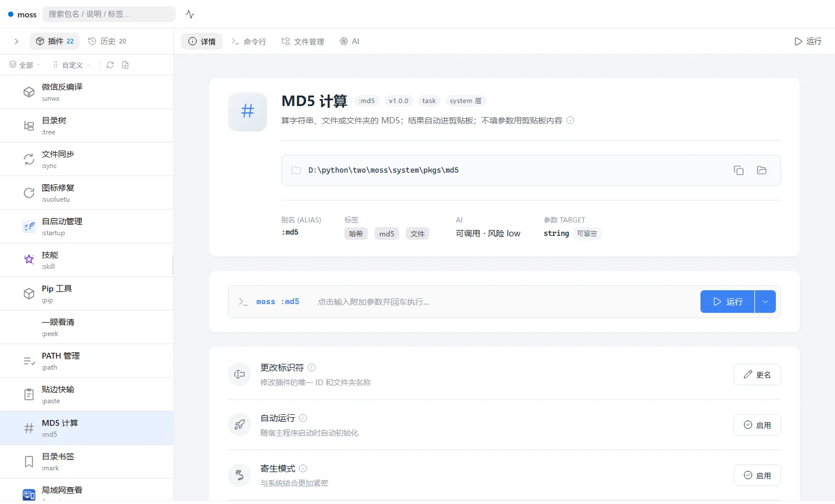Select the 目录书签 plugin

coord(87,462)
